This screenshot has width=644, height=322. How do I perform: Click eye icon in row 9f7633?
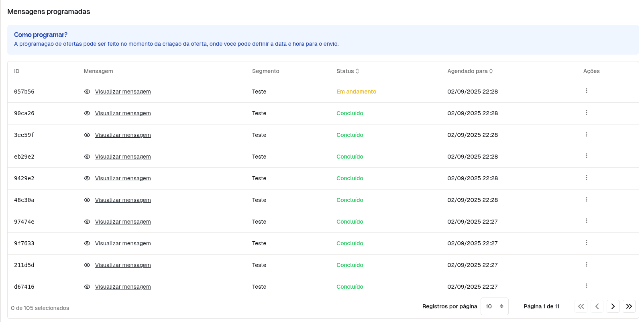pyautogui.click(x=87, y=243)
